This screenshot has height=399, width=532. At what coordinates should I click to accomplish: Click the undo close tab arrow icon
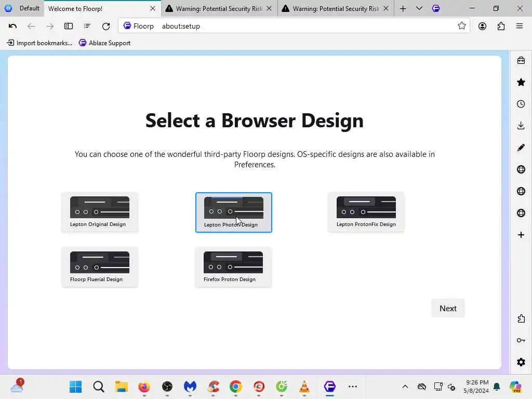[12, 26]
